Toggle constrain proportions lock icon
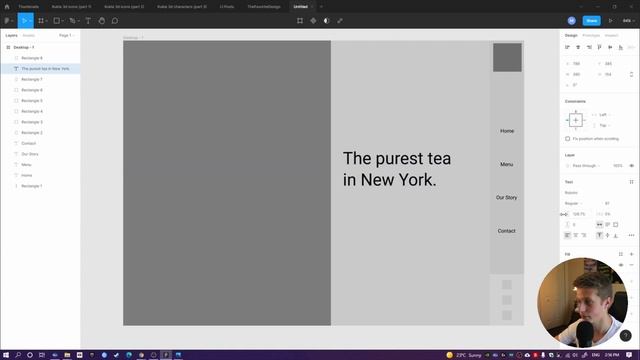 pyautogui.click(x=631, y=74)
